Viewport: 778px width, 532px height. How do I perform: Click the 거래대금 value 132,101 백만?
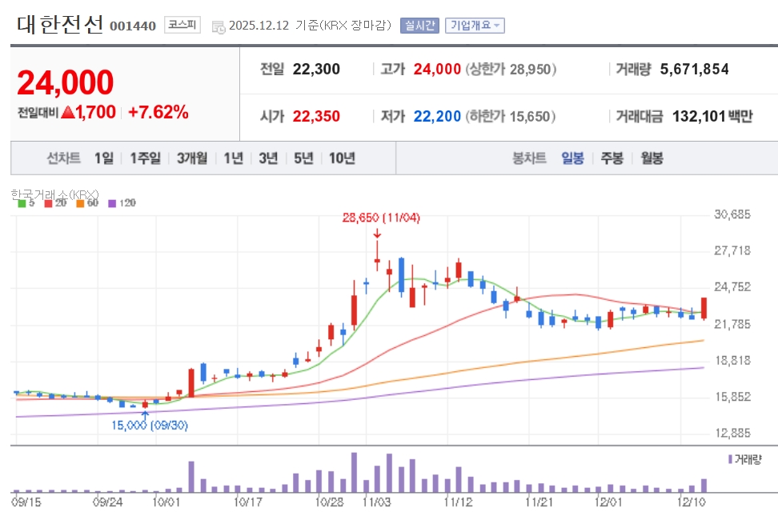click(x=712, y=116)
